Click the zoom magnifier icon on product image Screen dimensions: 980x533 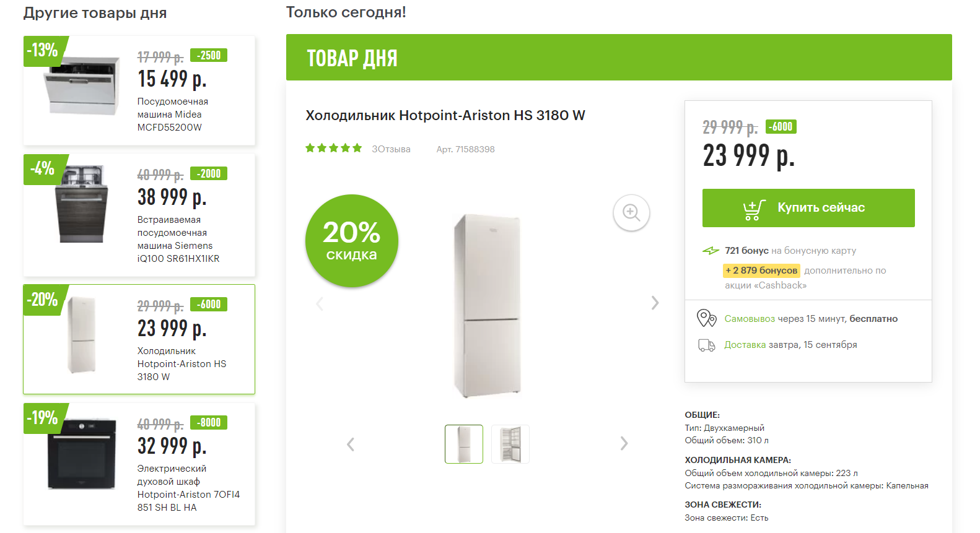(x=631, y=212)
